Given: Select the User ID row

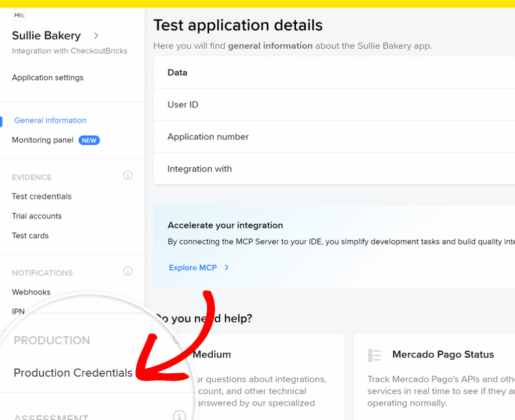Looking at the screenshot, I should point(334,104).
